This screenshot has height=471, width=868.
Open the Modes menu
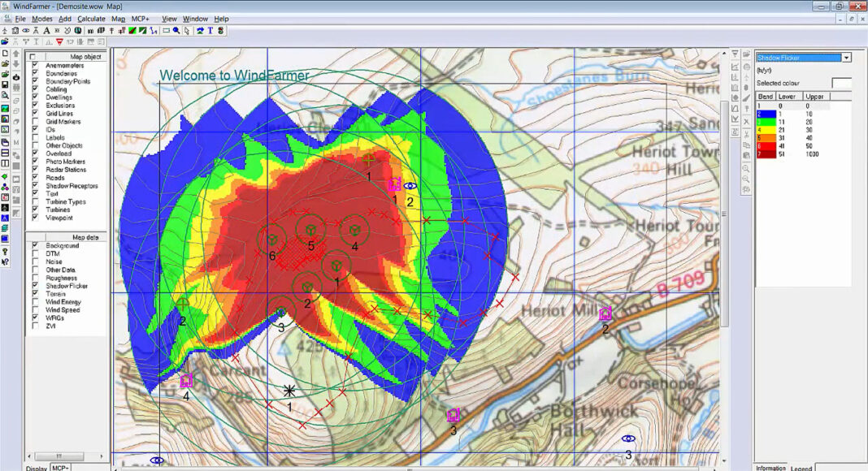coord(41,18)
